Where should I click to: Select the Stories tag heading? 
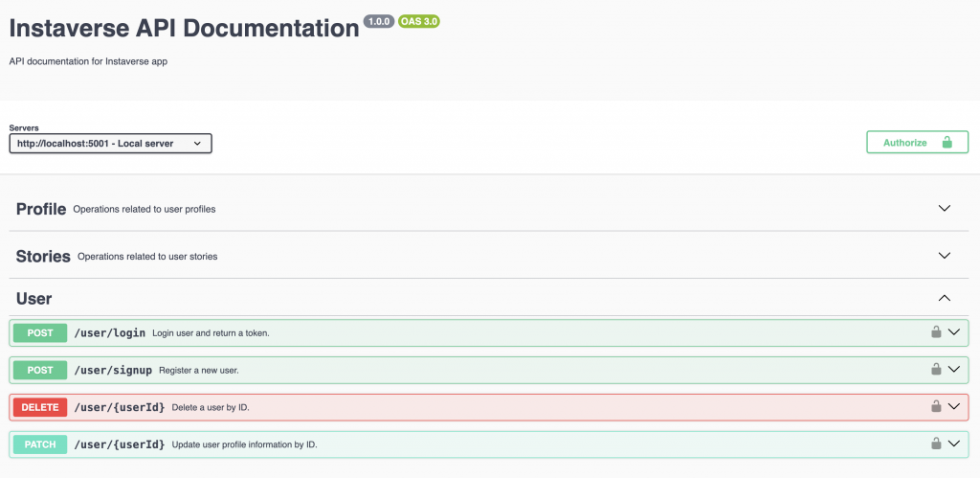click(43, 257)
